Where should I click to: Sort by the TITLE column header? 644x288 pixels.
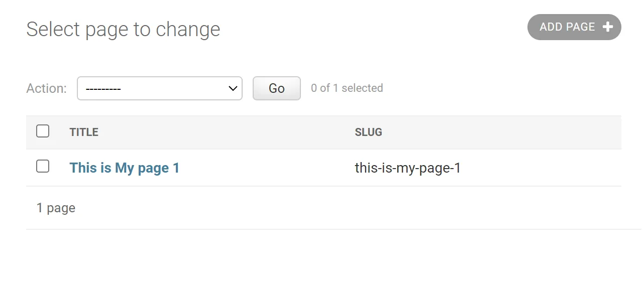[x=84, y=132]
